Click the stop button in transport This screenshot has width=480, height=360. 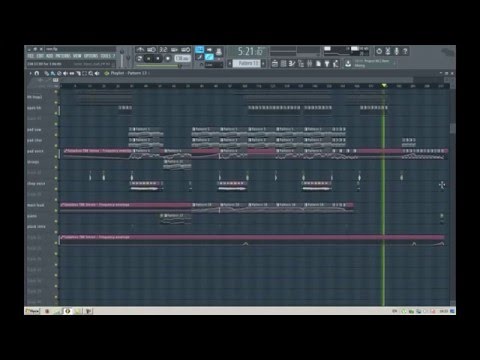pos(158,59)
